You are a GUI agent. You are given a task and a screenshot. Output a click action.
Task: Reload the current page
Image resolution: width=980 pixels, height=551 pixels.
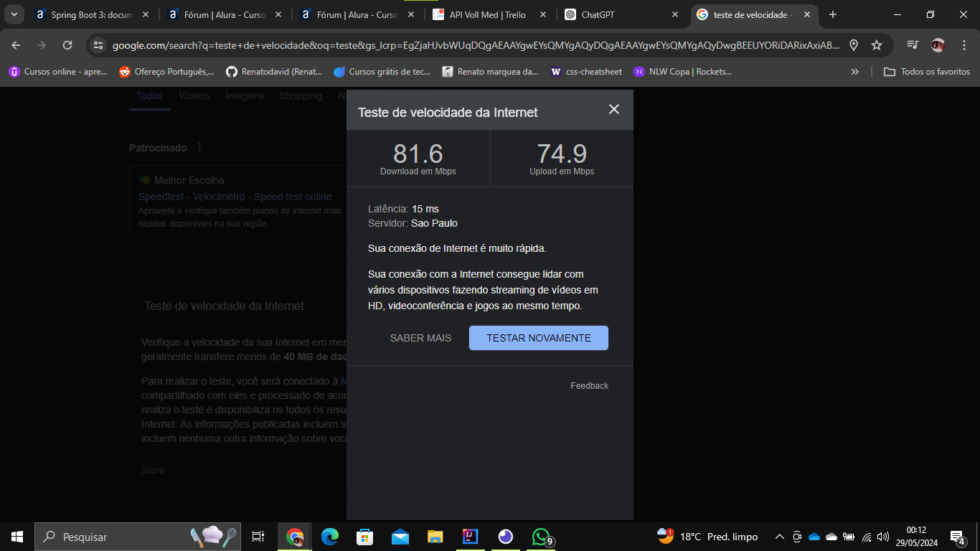coord(67,45)
